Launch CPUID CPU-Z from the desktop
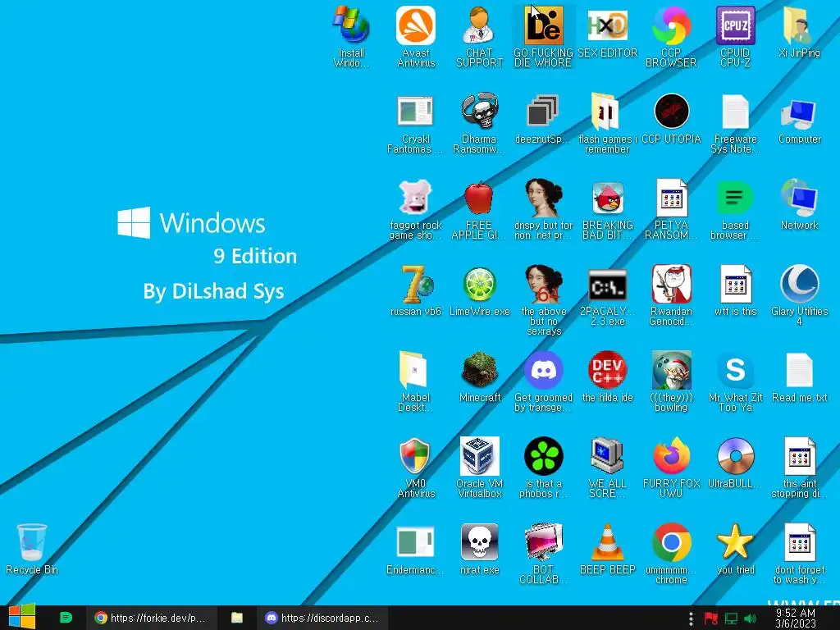840x630 pixels. tap(735, 36)
